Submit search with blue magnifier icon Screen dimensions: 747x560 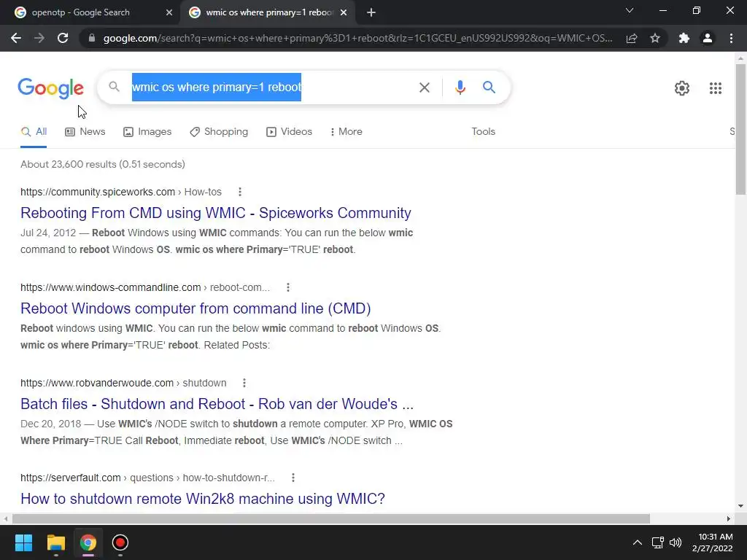tap(489, 87)
